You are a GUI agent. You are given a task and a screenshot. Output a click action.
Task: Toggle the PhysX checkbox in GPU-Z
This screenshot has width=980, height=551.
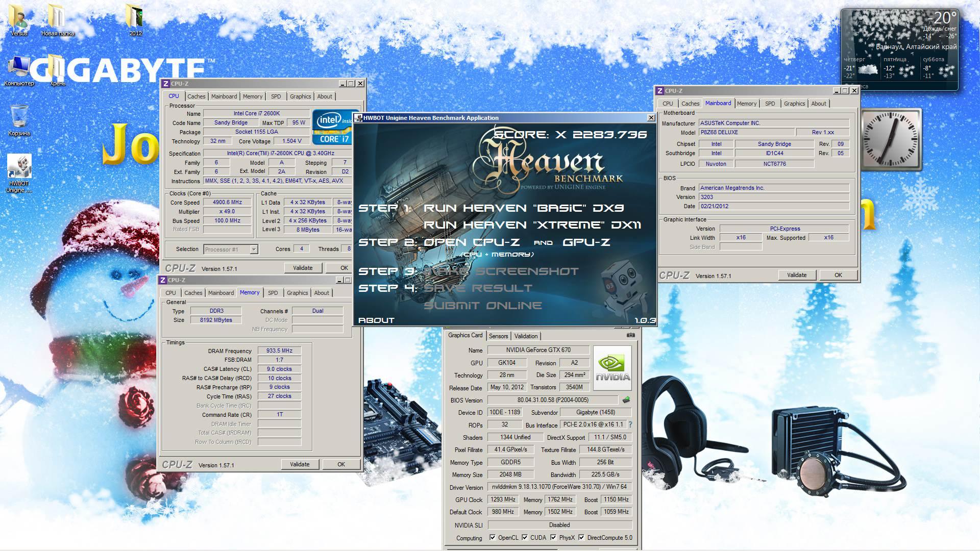point(553,537)
